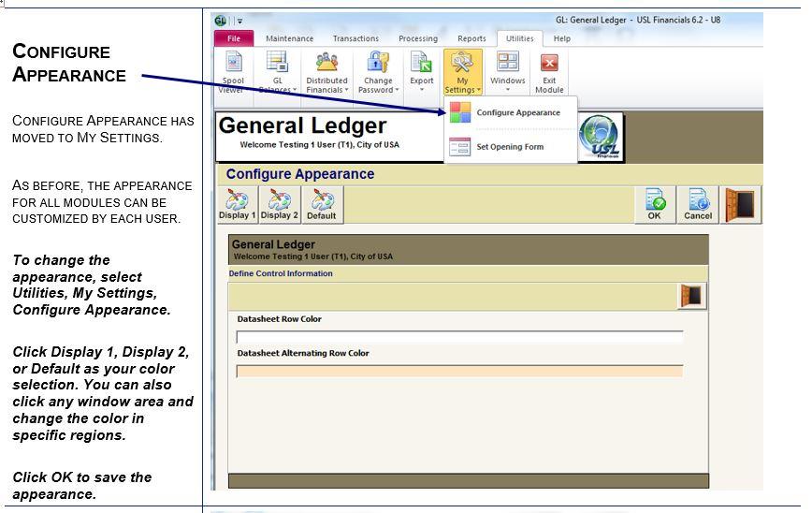Select the Utilities ribbon tab

[x=519, y=38]
